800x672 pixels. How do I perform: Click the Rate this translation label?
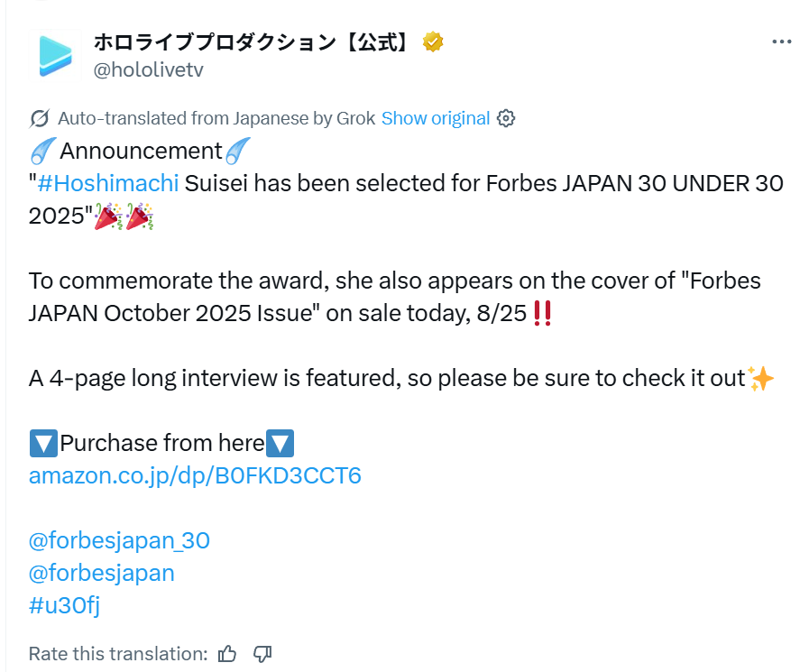118,653
